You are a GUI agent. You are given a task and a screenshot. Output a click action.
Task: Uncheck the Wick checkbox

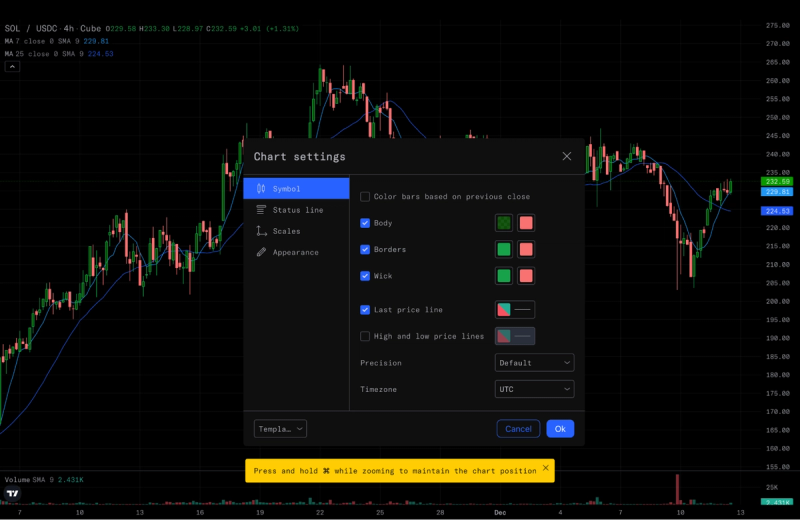point(365,276)
